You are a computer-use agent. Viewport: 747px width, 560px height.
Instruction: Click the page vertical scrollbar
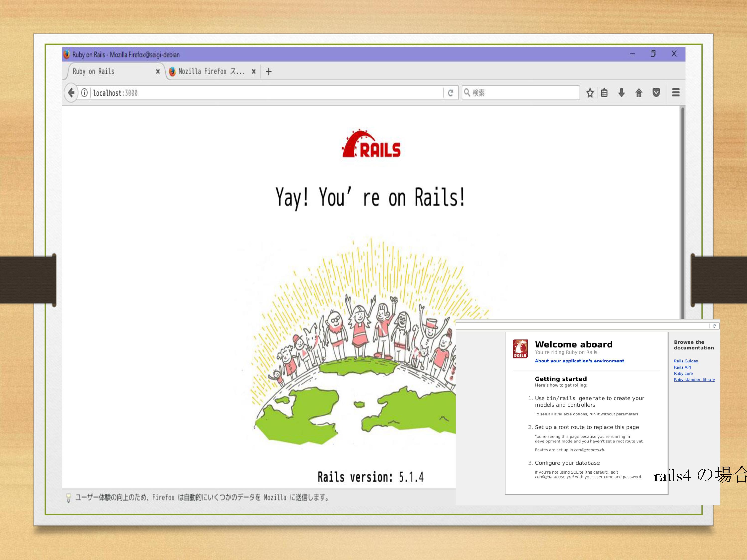(683, 213)
